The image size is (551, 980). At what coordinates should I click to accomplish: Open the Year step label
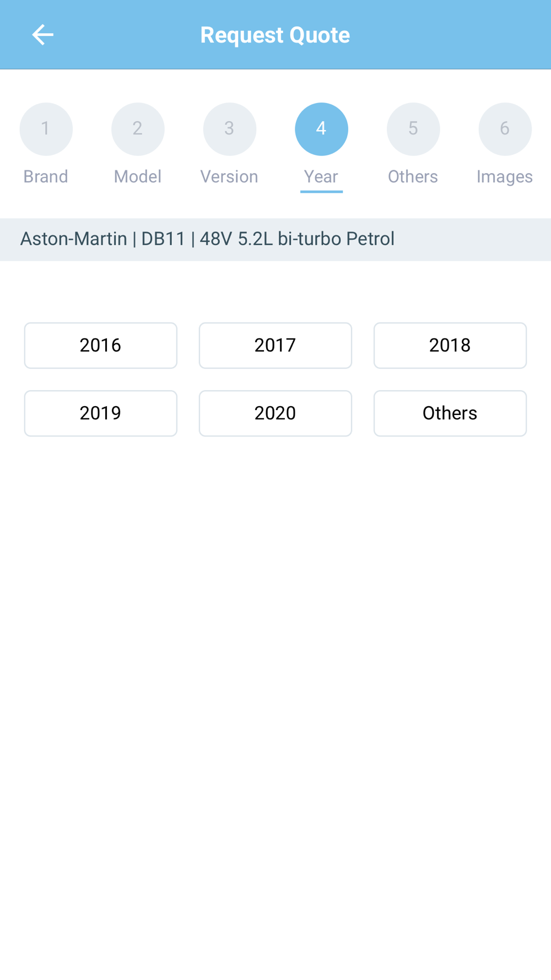pyautogui.click(x=321, y=176)
